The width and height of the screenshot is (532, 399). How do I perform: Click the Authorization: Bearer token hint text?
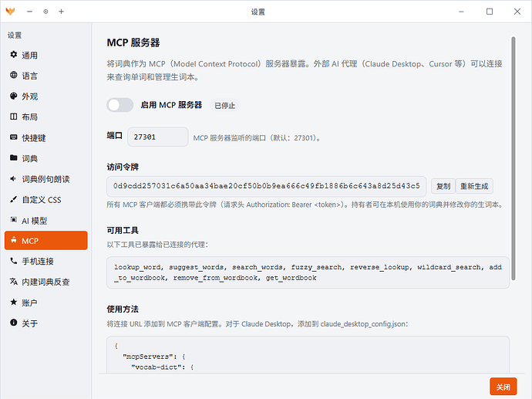[x=305, y=205]
